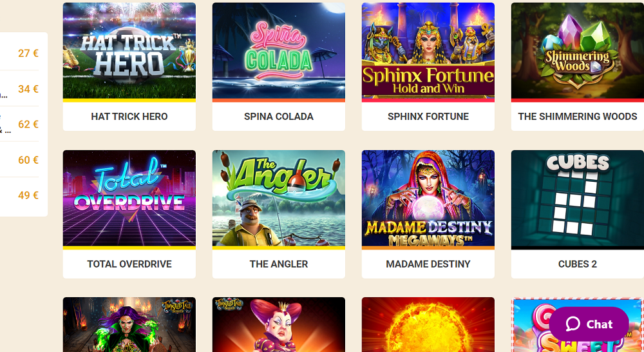The width and height of the screenshot is (644, 352).
Task: Launch the Total Overdrive game image
Action: pyautogui.click(x=129, y=198)
